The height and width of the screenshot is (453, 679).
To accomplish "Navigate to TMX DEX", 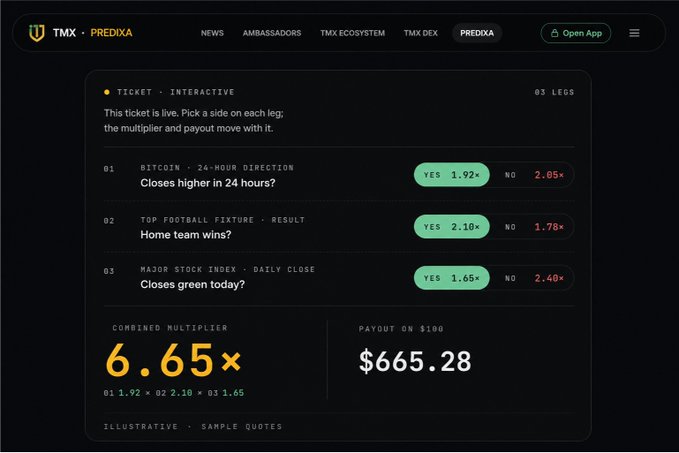I will (420, 33).
